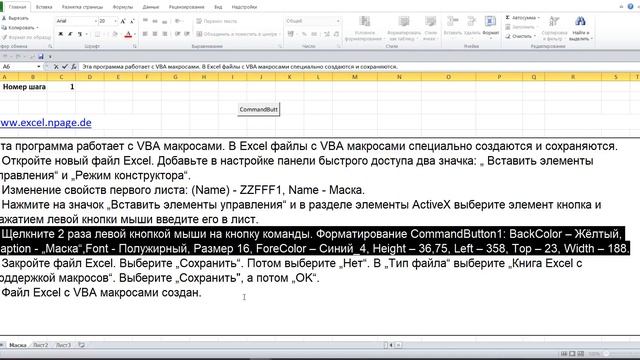This screenshot has height=360, width=640.
Task: Open the Данные ribbon tab
Action: pyautogui.click(x=151, y=7)
